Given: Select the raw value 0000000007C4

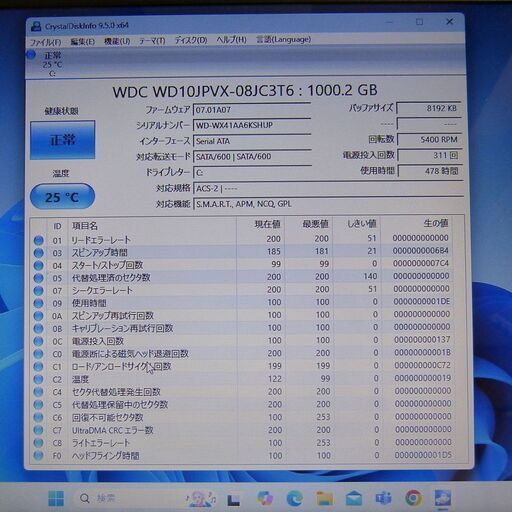Looking at the screenshot, I should click(421, 263).
